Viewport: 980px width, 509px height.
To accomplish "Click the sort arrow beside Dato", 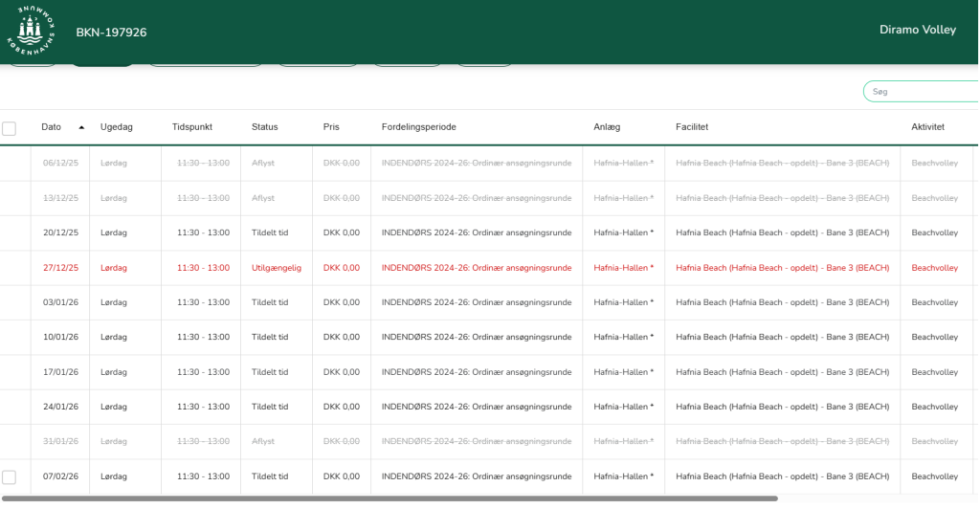I will coord(81,127).
